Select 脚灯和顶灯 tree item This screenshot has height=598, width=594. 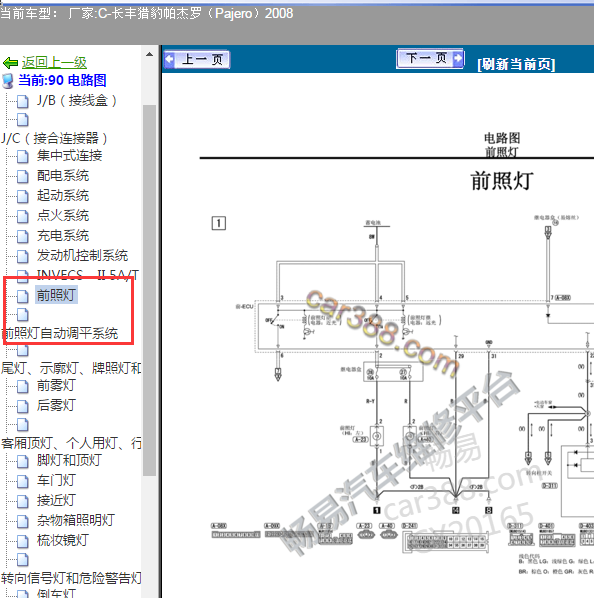point(69,460)
